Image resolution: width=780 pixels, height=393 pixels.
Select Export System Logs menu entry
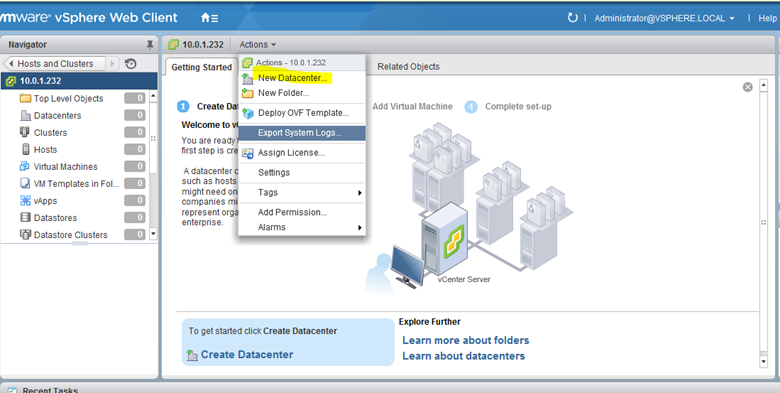(302, 133)
